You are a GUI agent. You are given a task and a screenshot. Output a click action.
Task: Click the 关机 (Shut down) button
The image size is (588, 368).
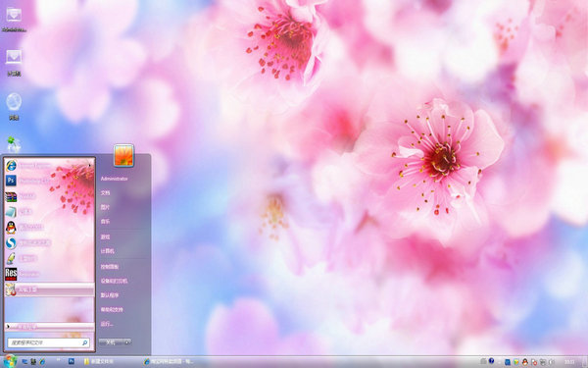pos(112,342)
